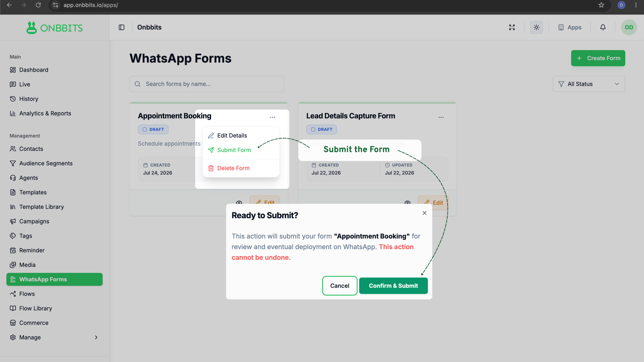Open the notifications bell
This screenshot has width=644, height=362.
tap(603, 27)
